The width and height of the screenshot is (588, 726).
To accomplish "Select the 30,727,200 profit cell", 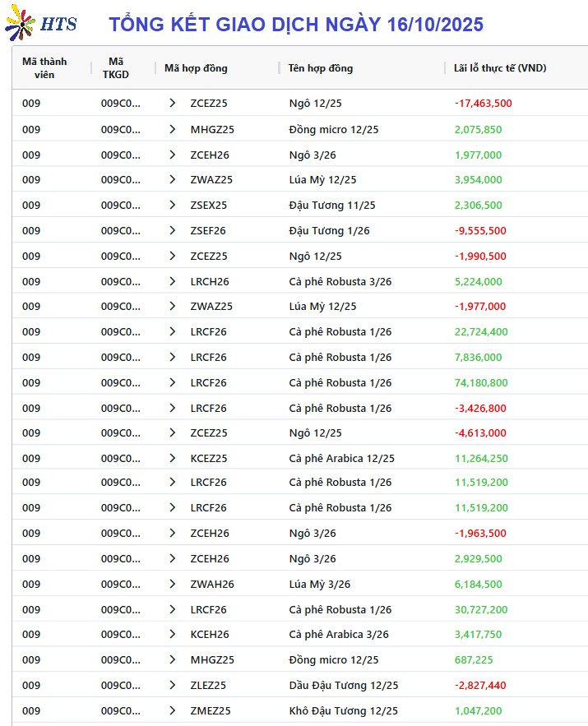I will tap(481, 610).
